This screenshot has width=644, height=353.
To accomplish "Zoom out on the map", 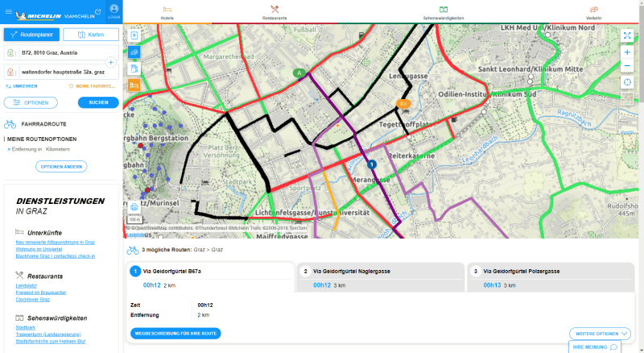I will click(627, 65).
